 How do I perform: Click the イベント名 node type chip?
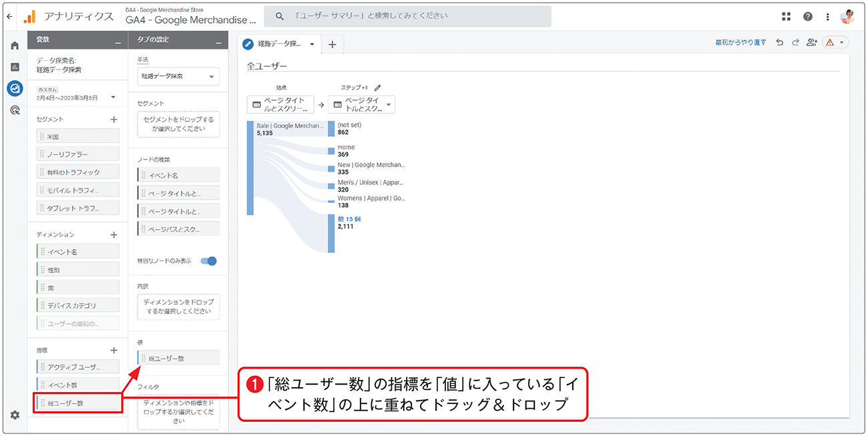pos(178,175)
